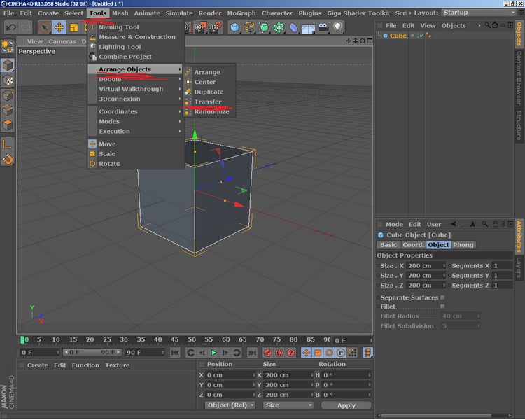Toggle the Fillet checkbox
525x420 pixels.
pyautogui.click(x=442, y=307)
